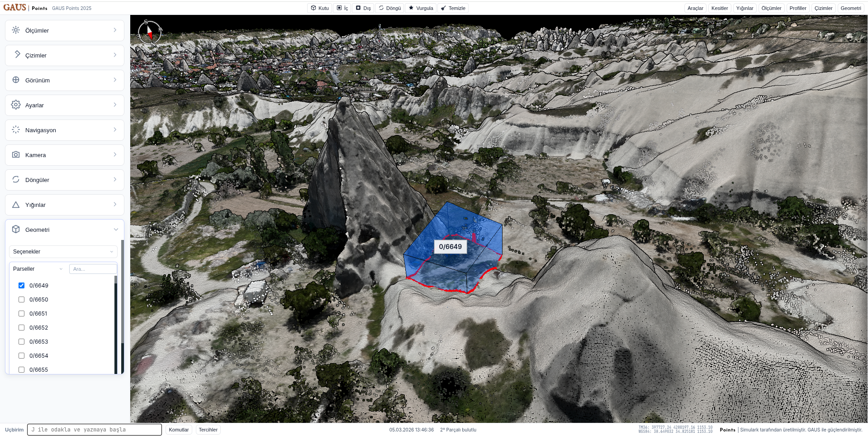Click the parcel list scrollbar

click(x=116, y=324)
